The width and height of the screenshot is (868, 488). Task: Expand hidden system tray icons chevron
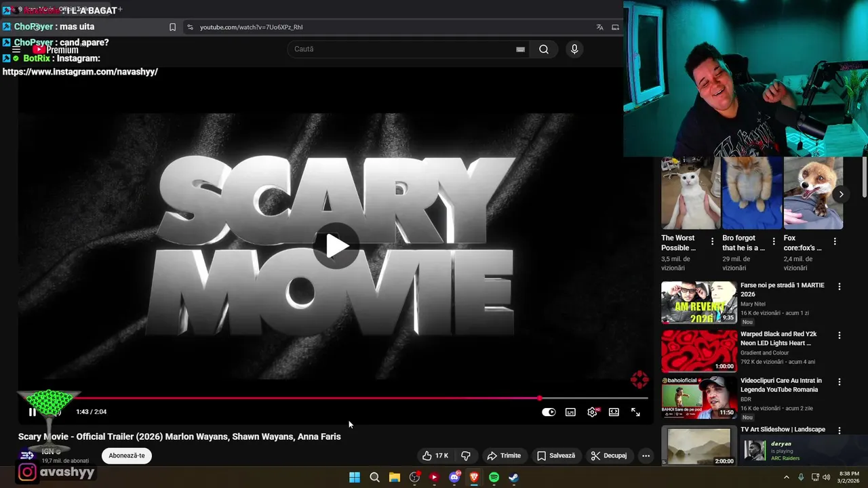pos(787,477)
